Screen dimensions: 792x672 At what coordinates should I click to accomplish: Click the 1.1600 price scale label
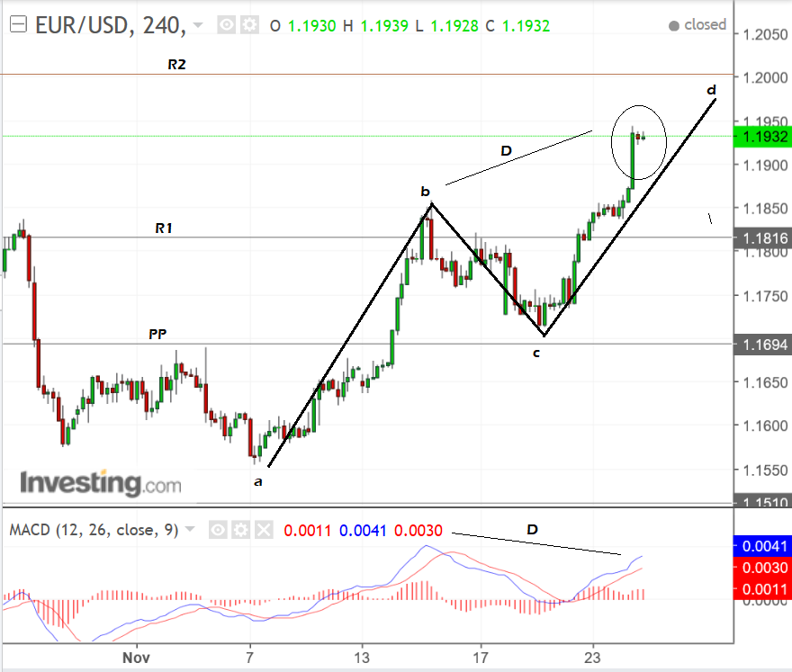(765, 426)
